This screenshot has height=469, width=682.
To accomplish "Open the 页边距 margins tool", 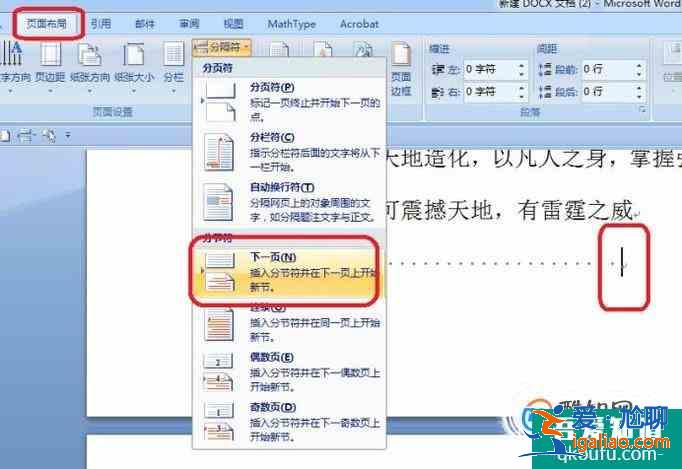I will pyautogui.click(x=50, y=66).
